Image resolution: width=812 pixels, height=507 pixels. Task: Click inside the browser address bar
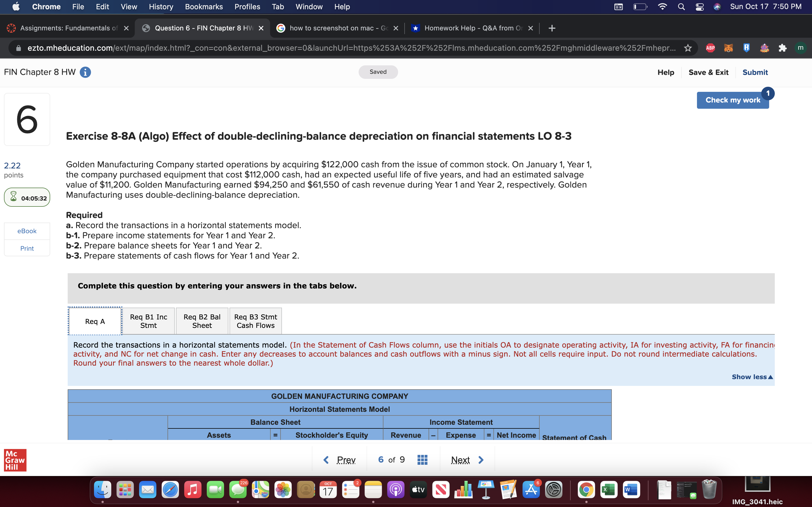pyautogui.click(x=336, y=48)
